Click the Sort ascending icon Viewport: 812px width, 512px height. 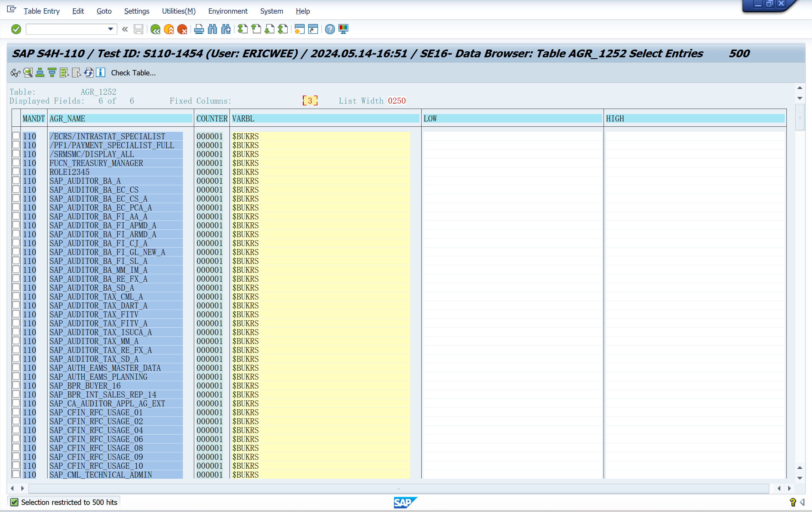pyautogui.click(x=40, y=73)
